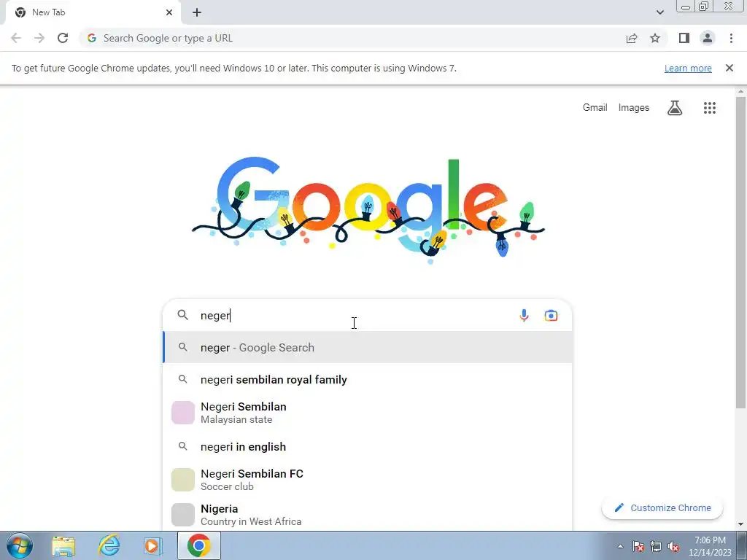Go back using the back arrow
The image size is (747, 560).
tap(16, 38)
